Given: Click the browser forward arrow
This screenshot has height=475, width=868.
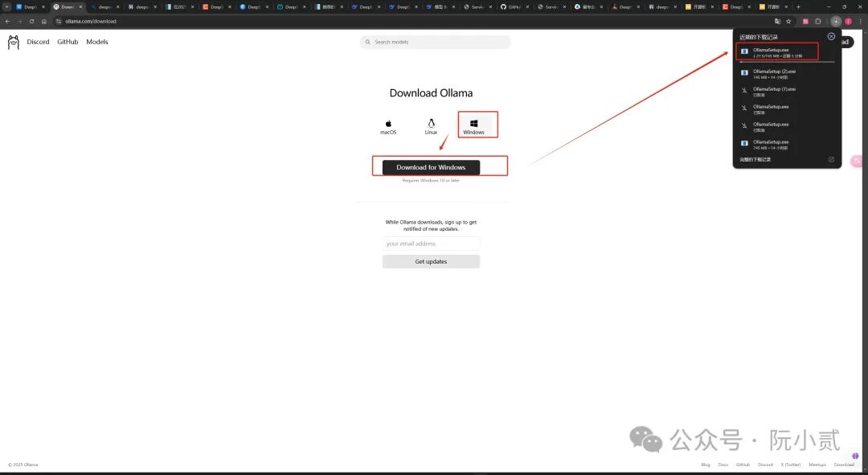Looking at the screenshot, I should point(19,22).
